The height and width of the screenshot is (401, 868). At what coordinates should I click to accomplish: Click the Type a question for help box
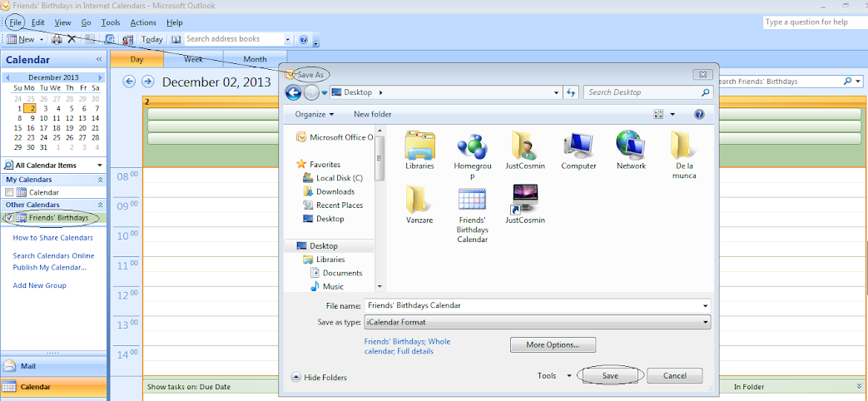(x=814, y=22)
